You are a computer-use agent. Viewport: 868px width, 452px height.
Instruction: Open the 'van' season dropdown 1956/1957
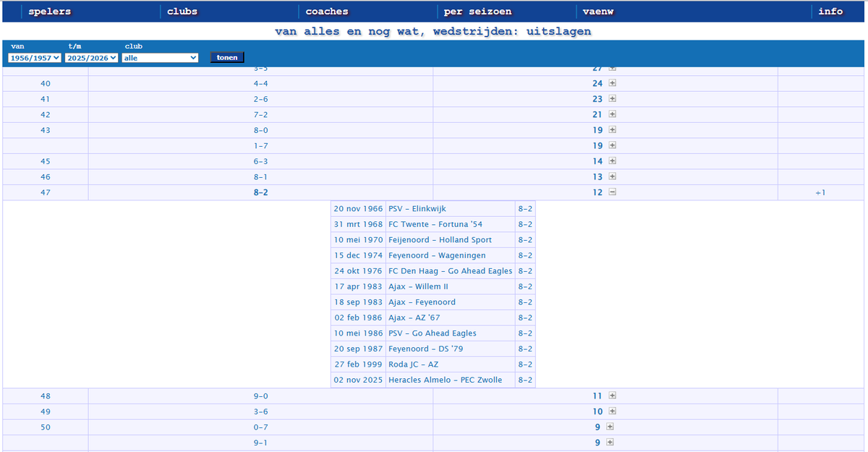point(35,58)
